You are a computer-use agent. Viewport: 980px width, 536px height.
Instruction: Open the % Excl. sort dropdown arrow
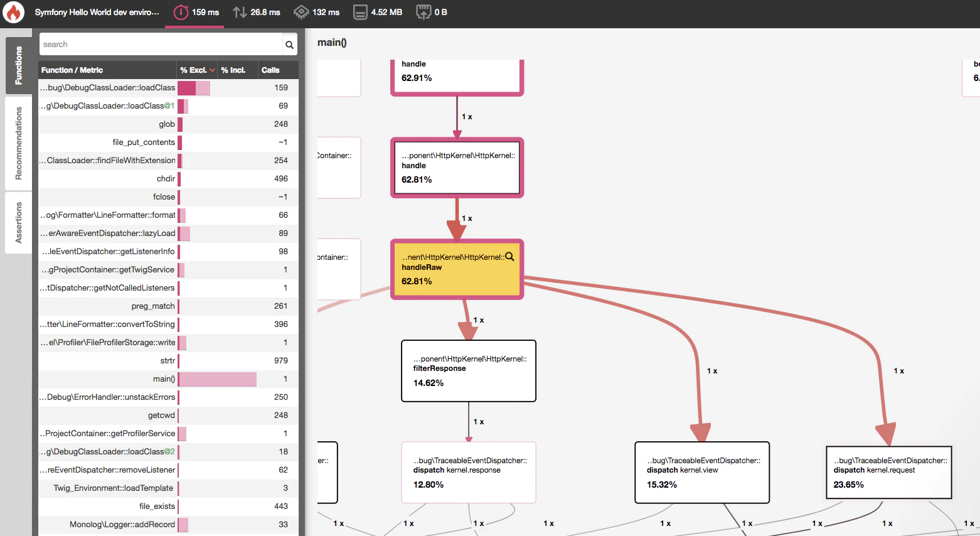coord(213,70)
